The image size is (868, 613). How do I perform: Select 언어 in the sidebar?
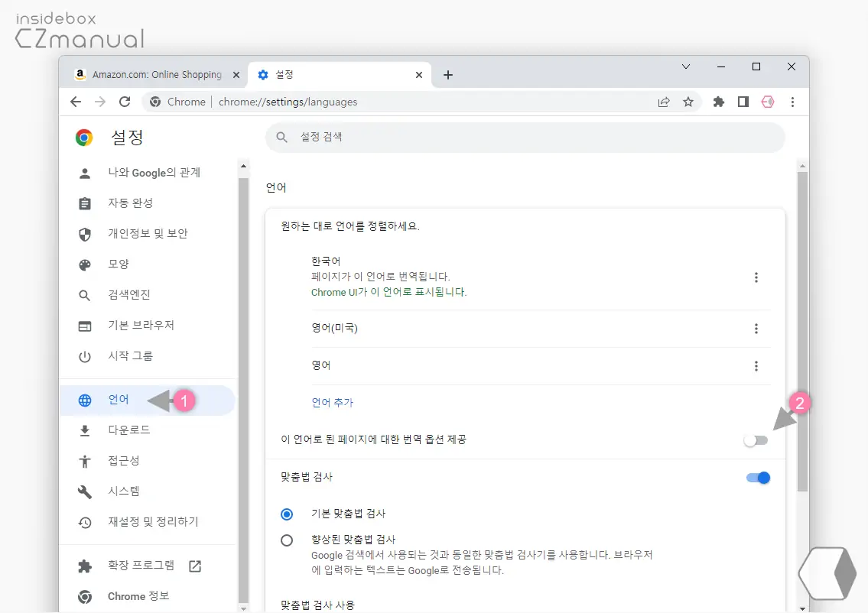[x=148, y=400]
